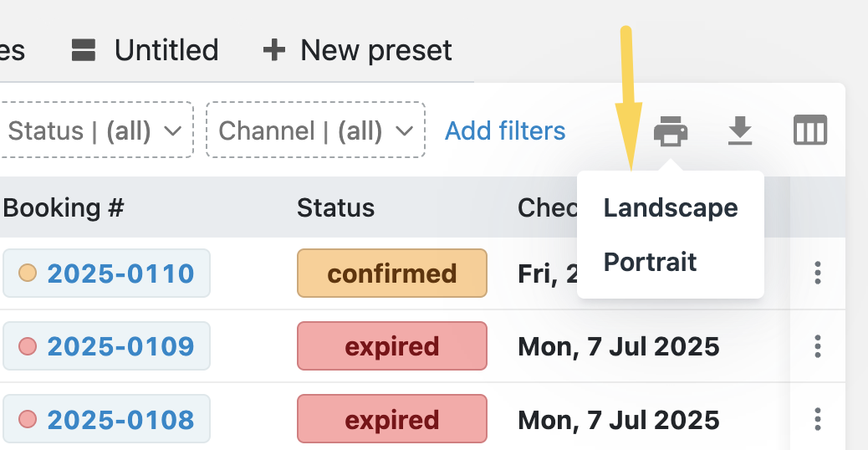Image resolution: width=868 pixels, height=450 pixels.
Task: Click the Status column header
Action: tap(335, 208)
